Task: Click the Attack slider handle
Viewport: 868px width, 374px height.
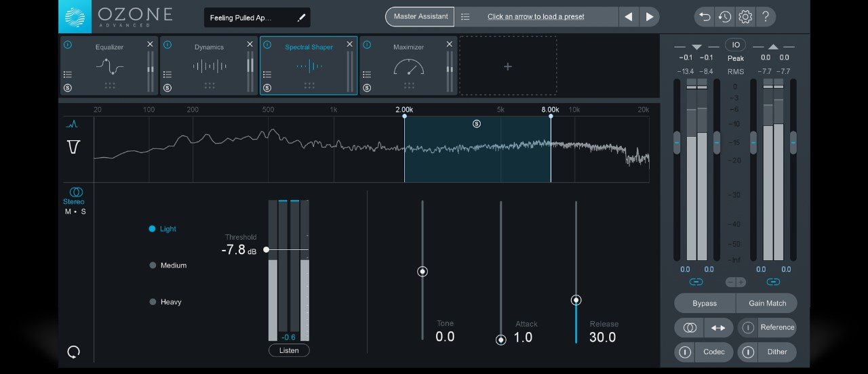Action: [501, 340]
